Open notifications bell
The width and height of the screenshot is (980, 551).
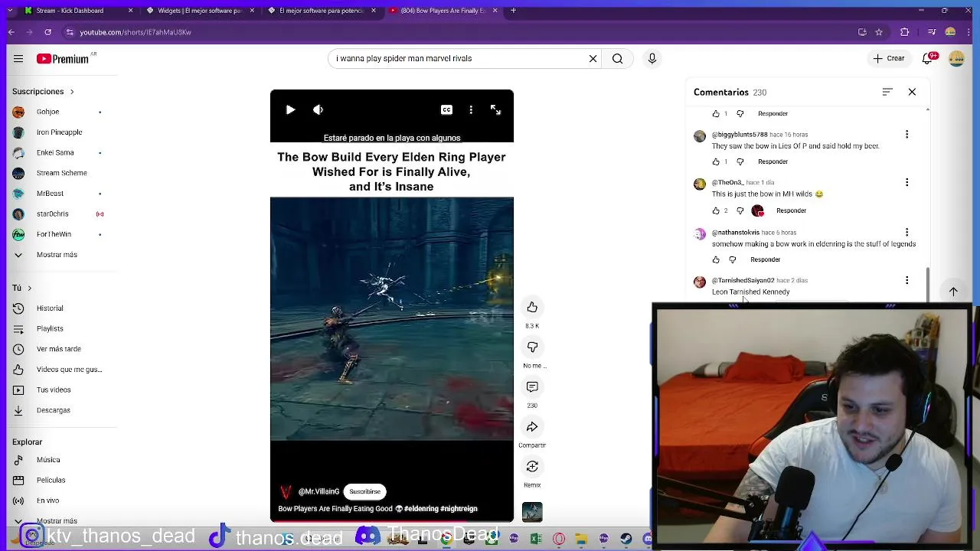coord(929,58)
